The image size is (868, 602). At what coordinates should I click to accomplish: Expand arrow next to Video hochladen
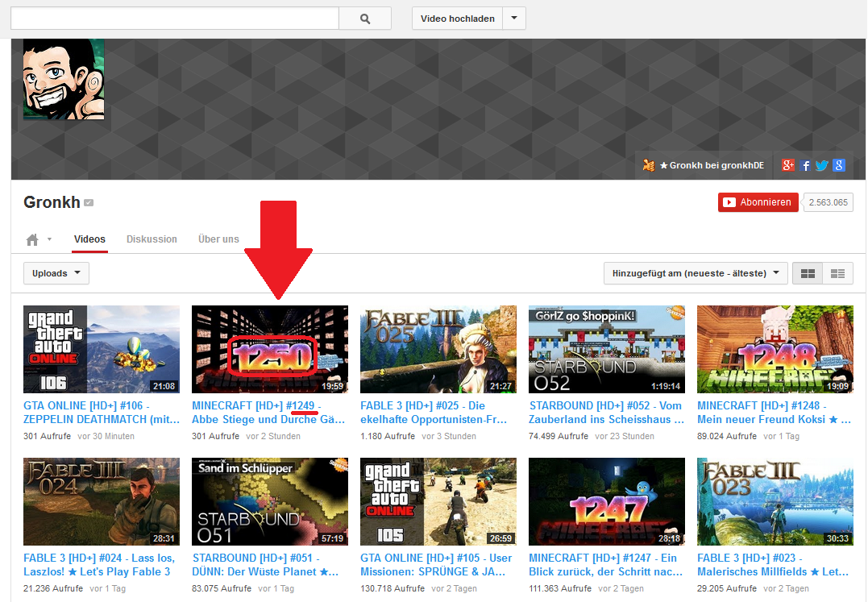coord(514,19)
